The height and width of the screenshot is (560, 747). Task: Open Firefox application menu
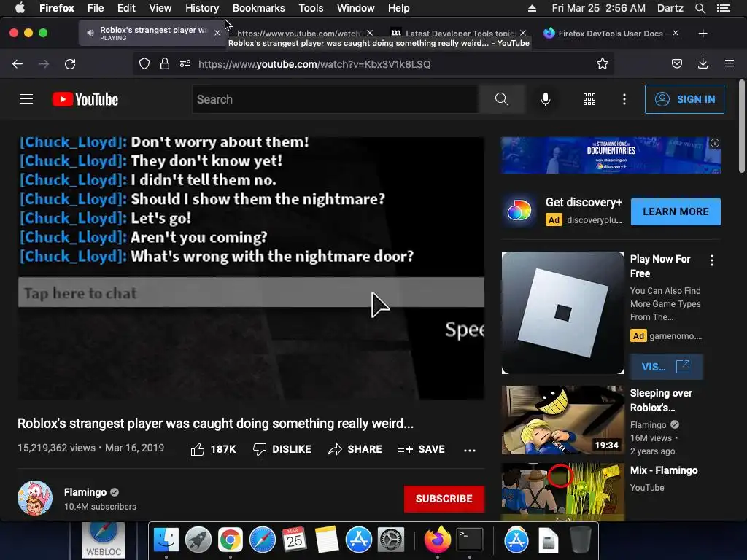729,63
